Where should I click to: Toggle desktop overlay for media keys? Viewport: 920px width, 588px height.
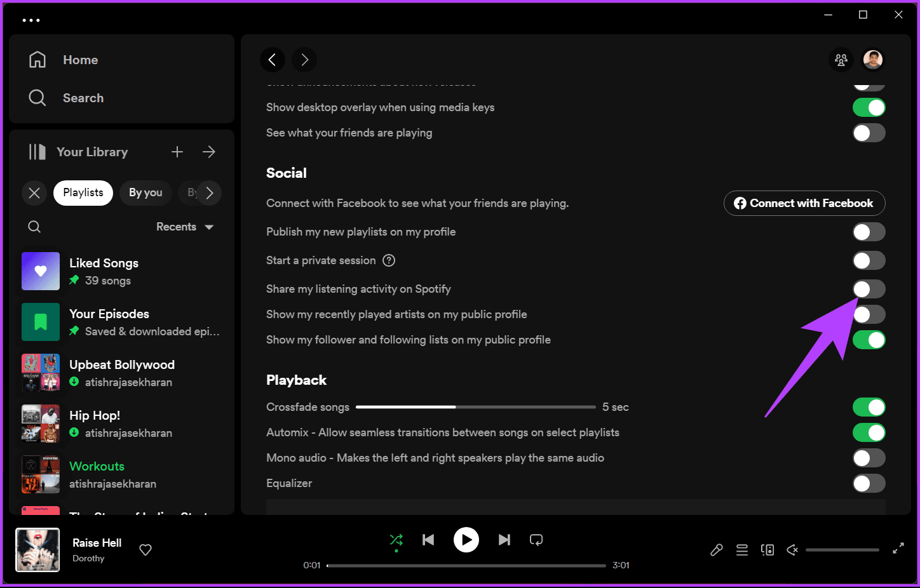[x=869, y=107]
